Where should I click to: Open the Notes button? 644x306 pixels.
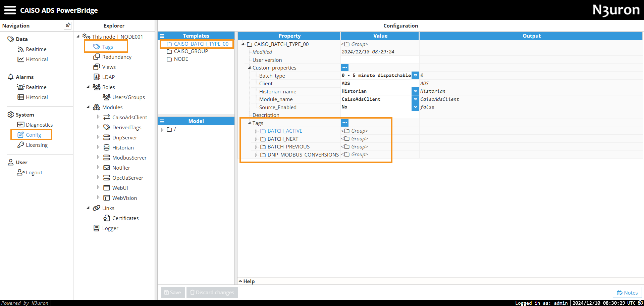(x=627, y=293)
